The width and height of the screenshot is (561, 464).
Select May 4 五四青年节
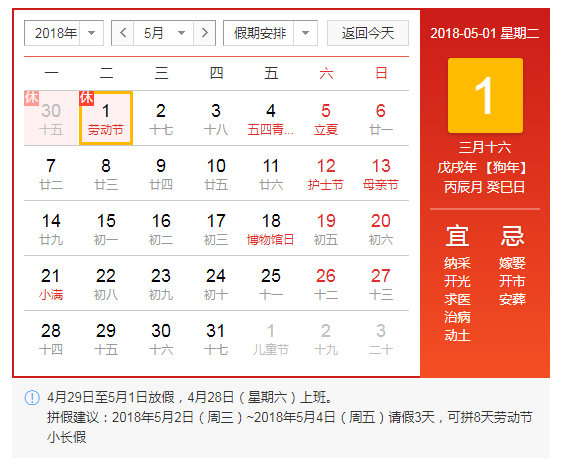coord(271,118)
